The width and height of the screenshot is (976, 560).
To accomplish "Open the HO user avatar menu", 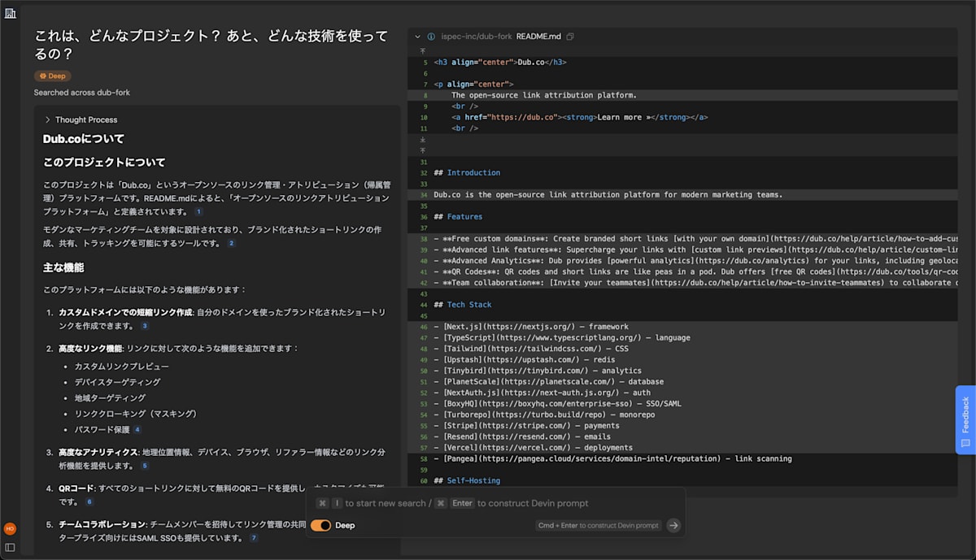I will tap(10, 528).
